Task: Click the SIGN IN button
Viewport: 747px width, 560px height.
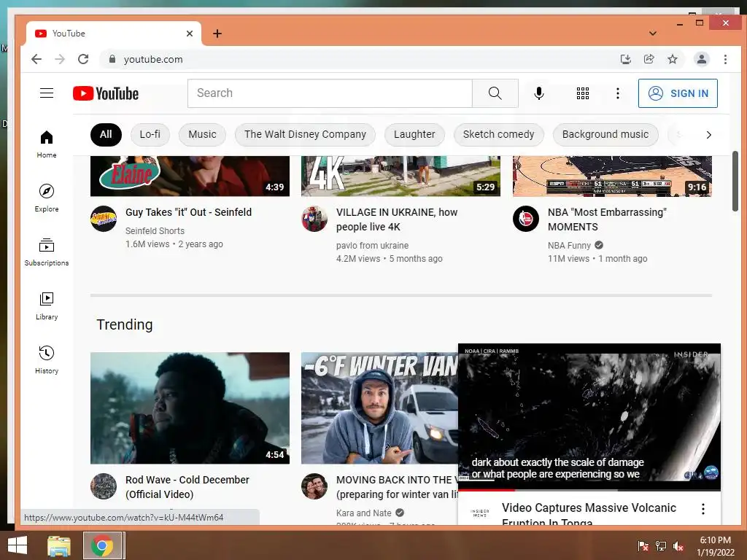Action: (678, 93)
